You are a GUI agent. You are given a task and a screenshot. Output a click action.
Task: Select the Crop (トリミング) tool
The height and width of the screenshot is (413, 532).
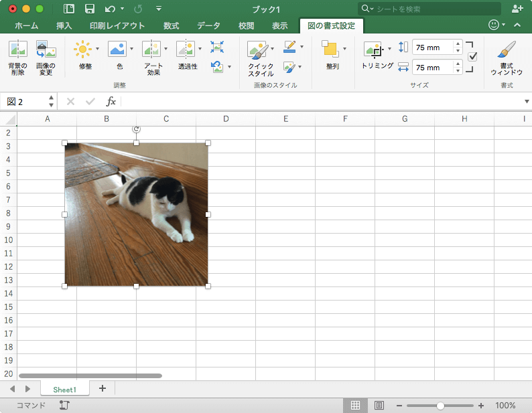pos(374,50)
